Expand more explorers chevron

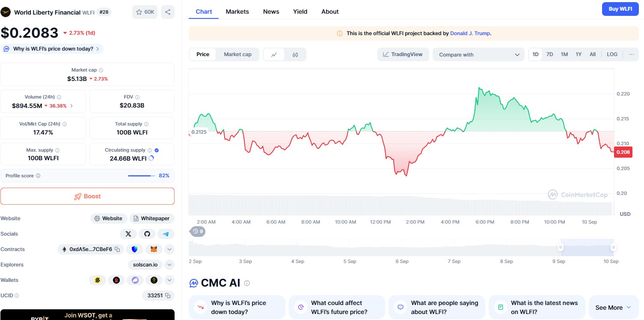point(169,265)
